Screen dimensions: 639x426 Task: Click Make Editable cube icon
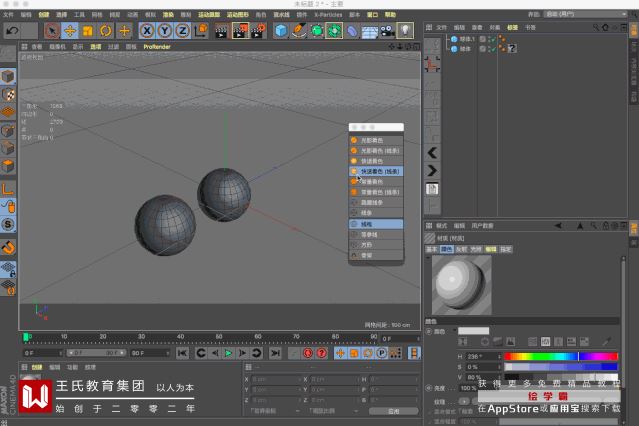point(8,76)
